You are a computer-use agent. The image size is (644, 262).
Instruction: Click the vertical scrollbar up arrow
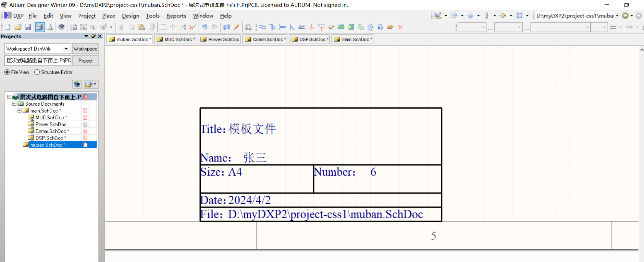pyautogui.click(x=641, y=50)
